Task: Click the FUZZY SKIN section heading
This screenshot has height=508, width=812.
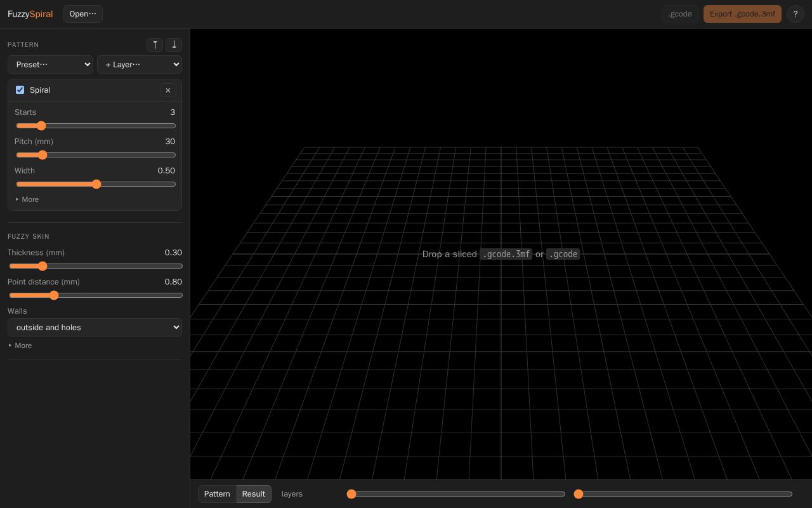Action: tap(29, 236)
